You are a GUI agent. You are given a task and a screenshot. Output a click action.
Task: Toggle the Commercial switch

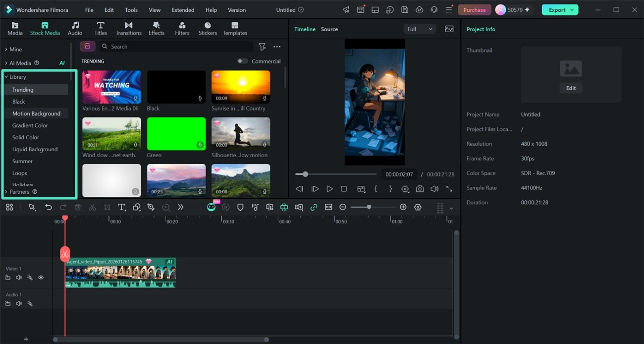coord(242,61)
